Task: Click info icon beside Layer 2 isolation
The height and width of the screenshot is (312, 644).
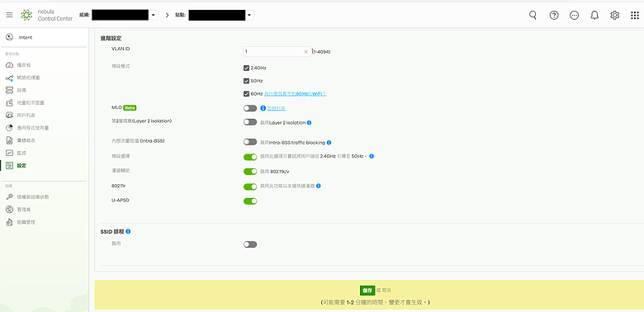Action: tap(309, 122)
